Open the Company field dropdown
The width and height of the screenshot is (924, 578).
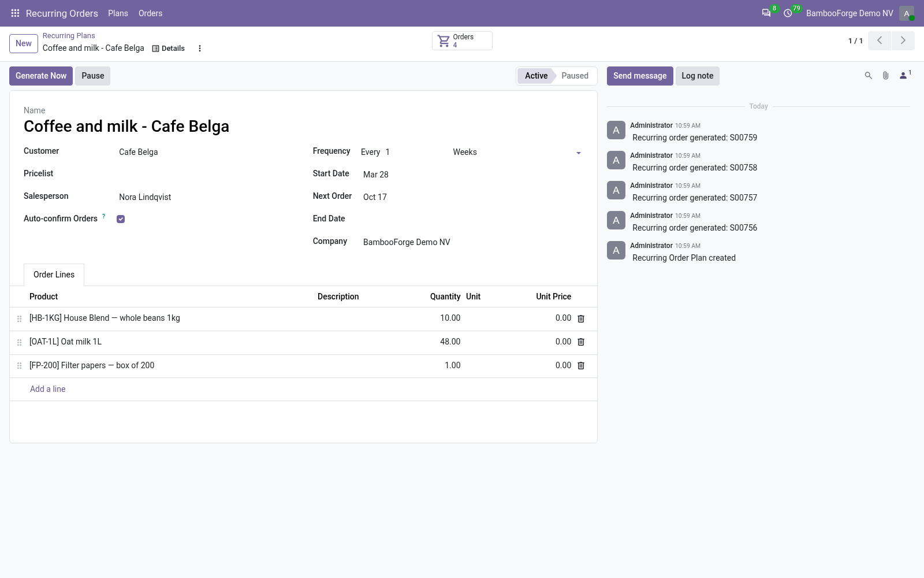[x=472, y=242]
